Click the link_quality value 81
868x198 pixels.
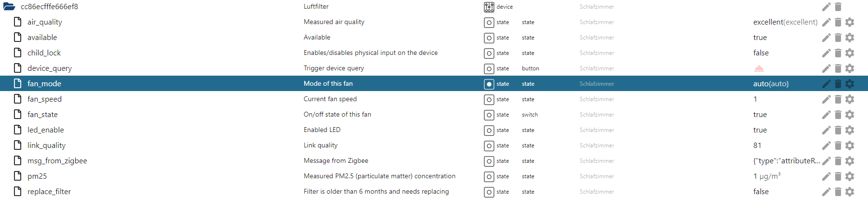[757, 145]
